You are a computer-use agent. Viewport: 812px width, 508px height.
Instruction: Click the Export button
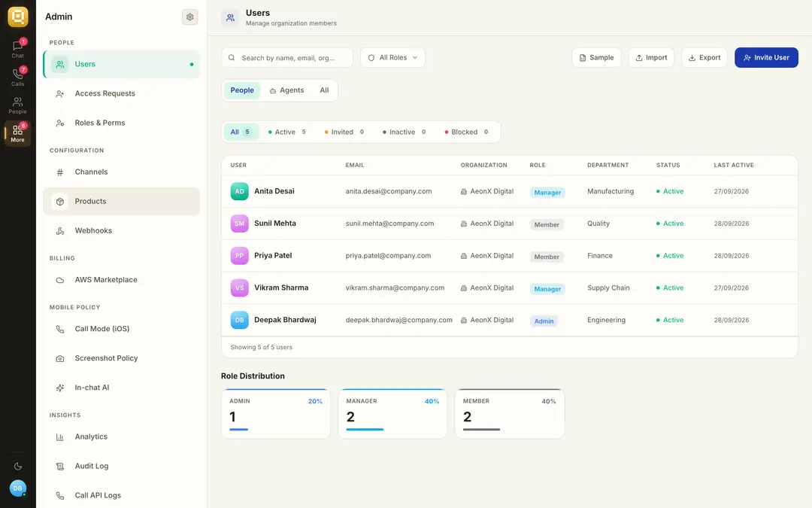click(704, 57)
